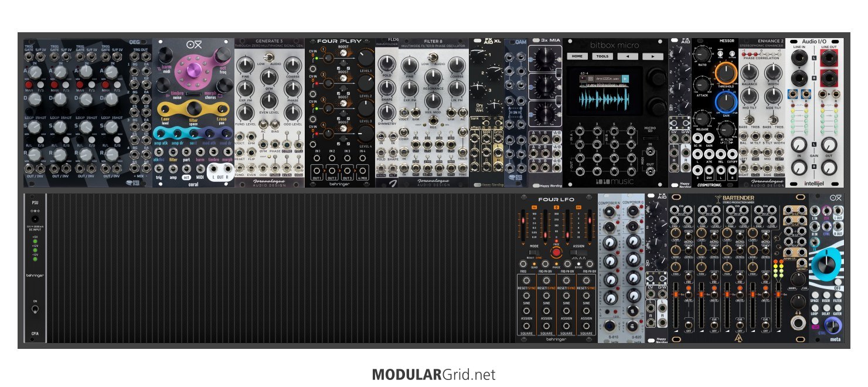The height and width of the screenshot is (387, 868).
Task: Click the 4/MIX output jack on Four Play
Action: click(x=363, y=169)
